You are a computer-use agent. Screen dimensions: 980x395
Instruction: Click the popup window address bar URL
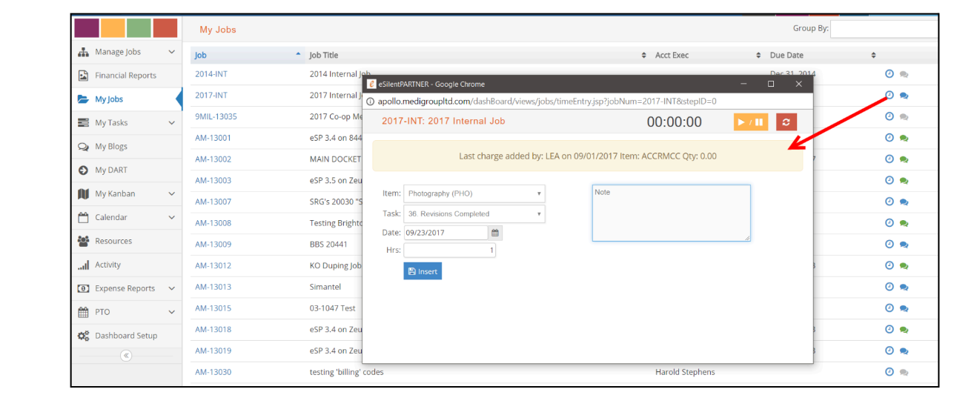547,102
